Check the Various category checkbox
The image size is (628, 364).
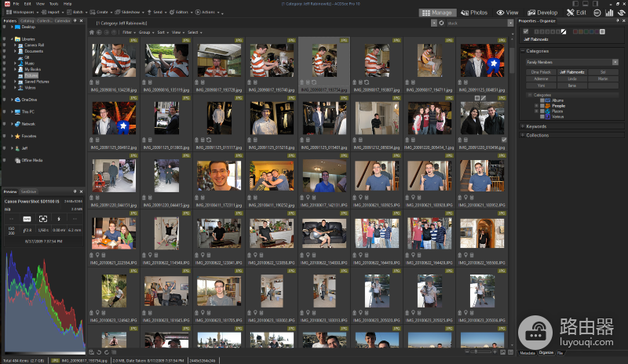pos(542,117)
